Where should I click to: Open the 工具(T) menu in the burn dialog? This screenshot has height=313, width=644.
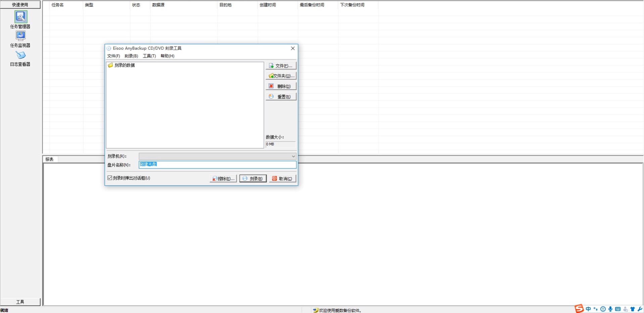point(149,56)
